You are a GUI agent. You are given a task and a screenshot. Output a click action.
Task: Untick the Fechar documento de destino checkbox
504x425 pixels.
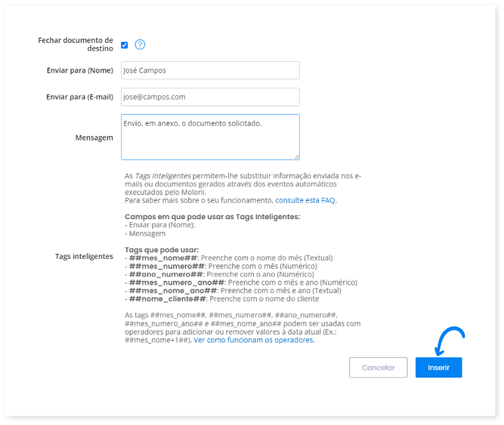(x=125, y=45)
